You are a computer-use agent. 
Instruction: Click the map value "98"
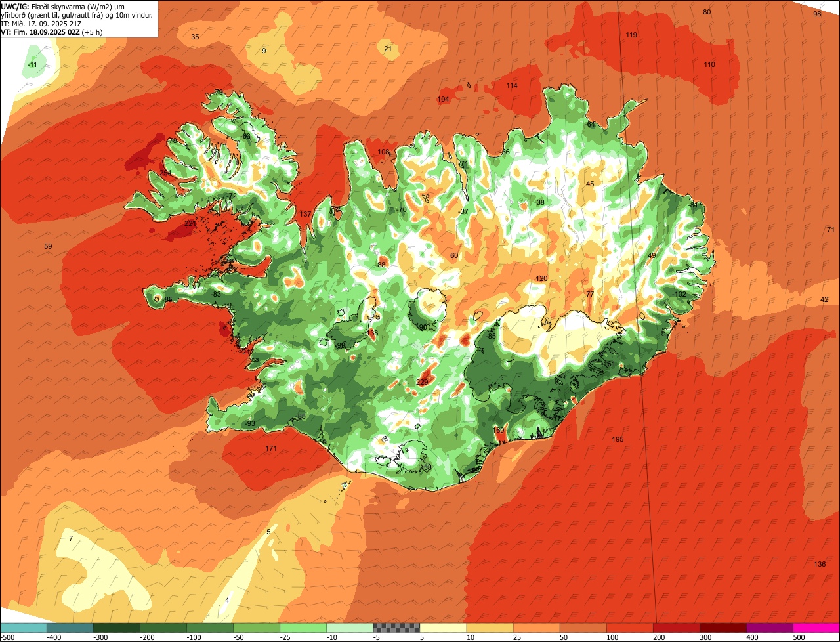817,14
